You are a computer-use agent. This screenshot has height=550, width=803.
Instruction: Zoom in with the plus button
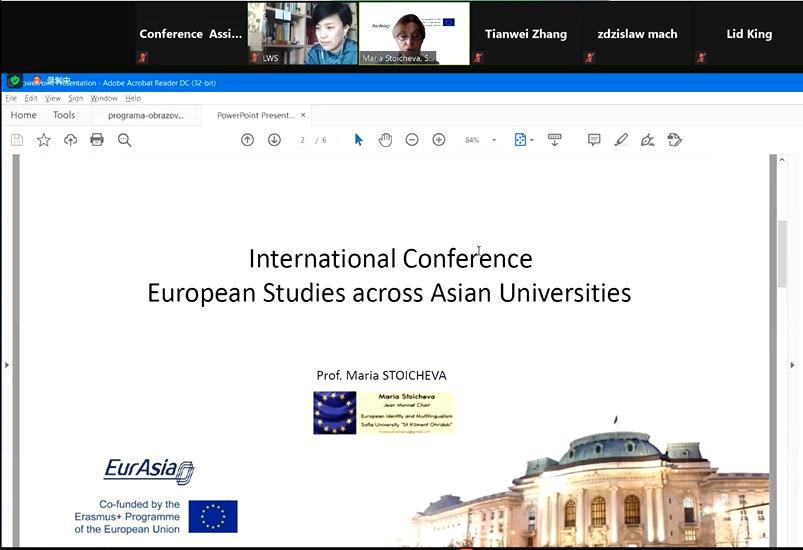438,140
